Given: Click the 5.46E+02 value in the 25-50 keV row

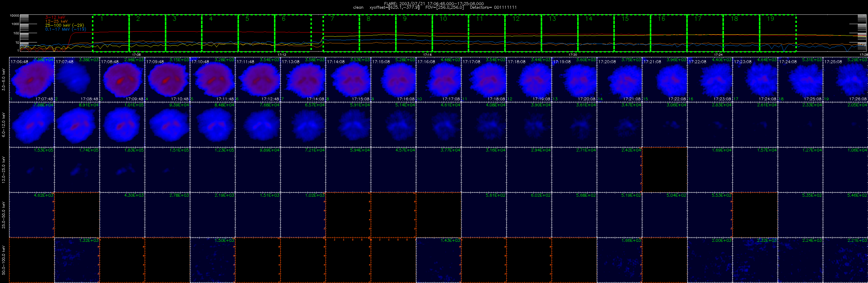Looking at the screenshot, I should tap(857, 195).
